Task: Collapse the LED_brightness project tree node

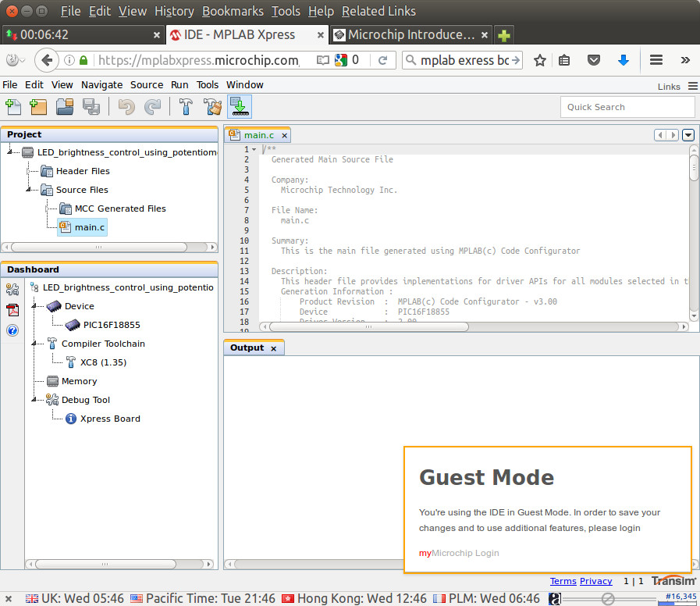Action: [10, 152]
